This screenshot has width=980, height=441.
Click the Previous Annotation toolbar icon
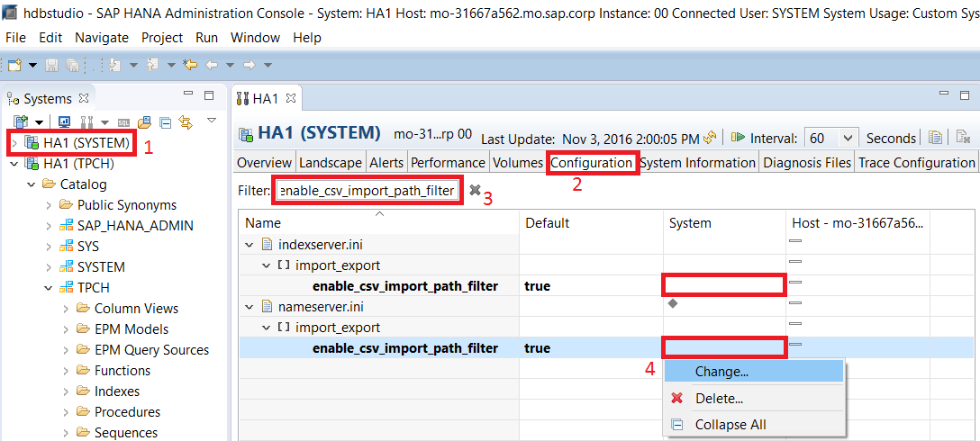coord(152,64)
